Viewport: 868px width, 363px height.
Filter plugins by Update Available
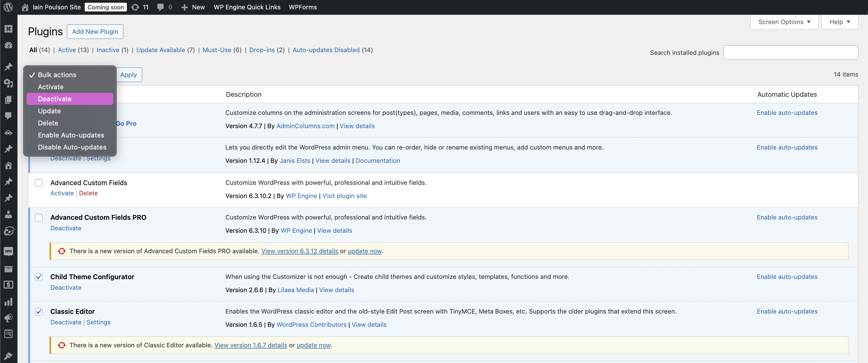point(160,50)
